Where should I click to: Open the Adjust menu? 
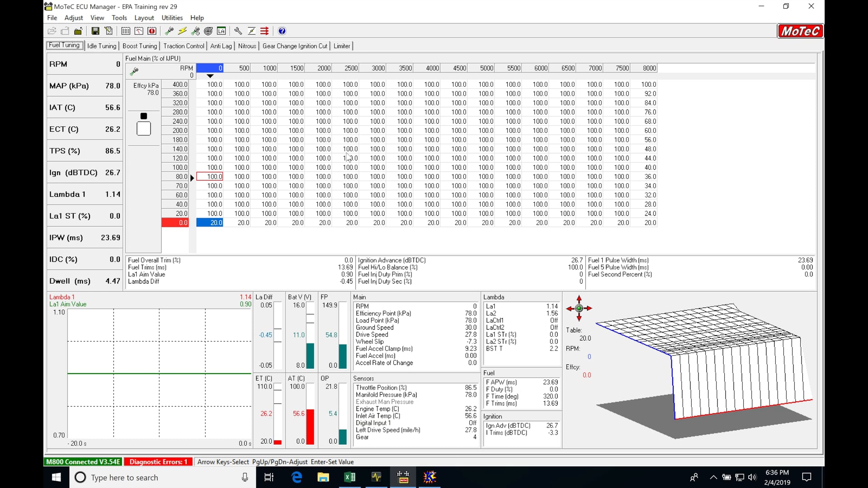tap(74, 18)
